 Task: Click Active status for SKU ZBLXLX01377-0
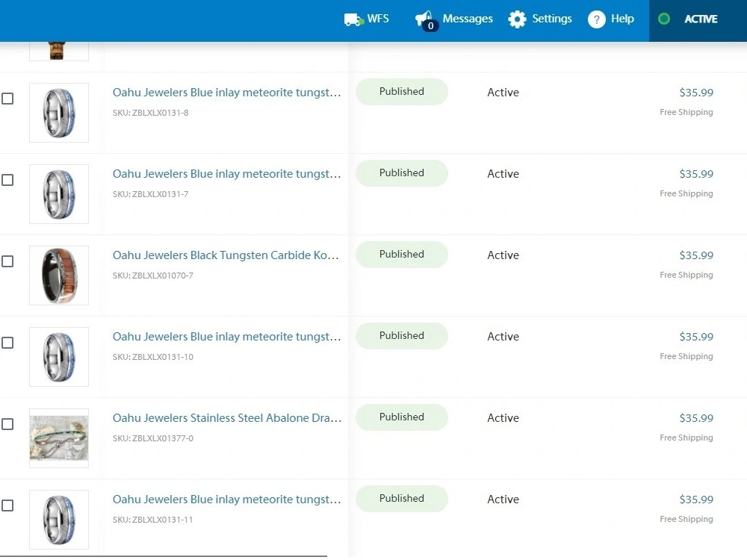click(503, 418)
